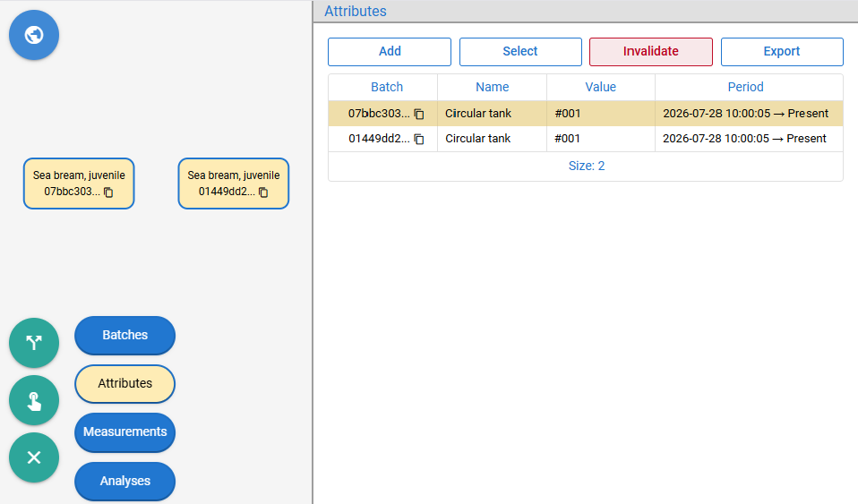Select the highlighted Attributes pill
This screenshot has width=858, height=504.
(124, 384)
